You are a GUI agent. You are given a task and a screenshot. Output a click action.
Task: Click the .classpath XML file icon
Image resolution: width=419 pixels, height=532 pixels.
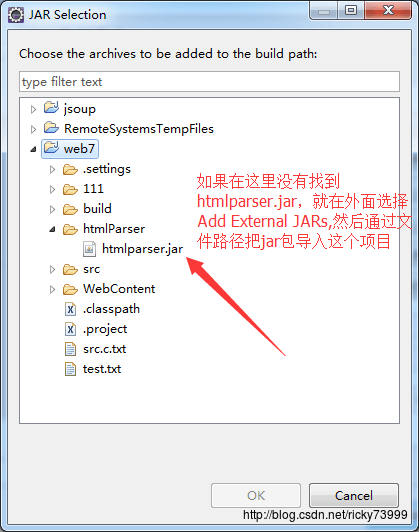(70, 309)
